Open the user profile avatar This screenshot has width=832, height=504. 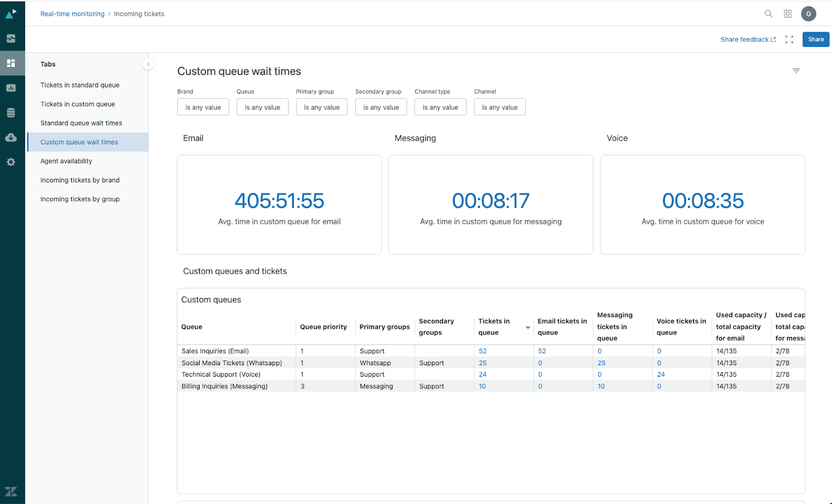(808, 14)
